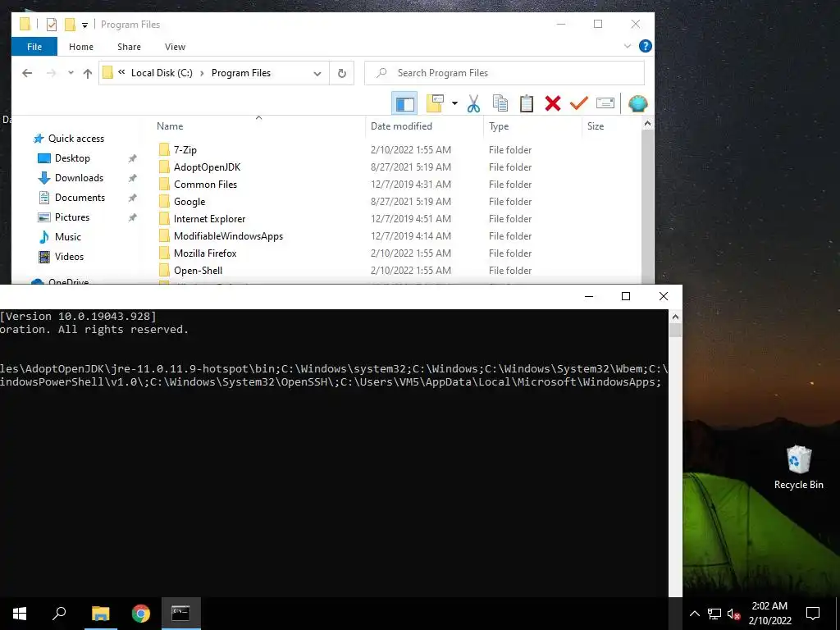Image resolution: width=840 pixels, height=630 pixels.
Task: Sort files by Name column header
Action: 170,126
